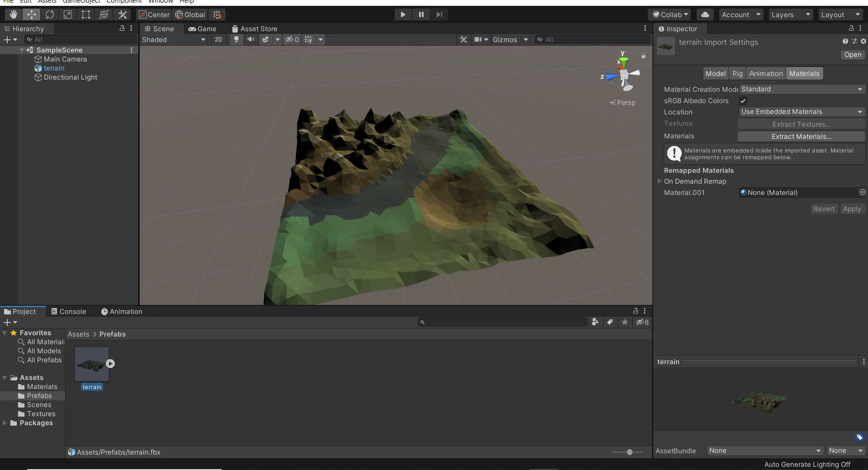Toggle 2D view in the Scene toolbar
This screenshot has height=470, width=868.
click(x=218, y=39)
